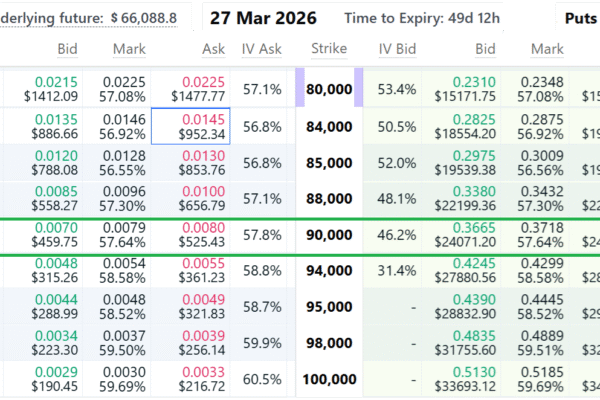Click the IV Ask column header
Image resolution: width=600 pixels, height=400 pixels.
pyautogui.click(x=262, y=49)
